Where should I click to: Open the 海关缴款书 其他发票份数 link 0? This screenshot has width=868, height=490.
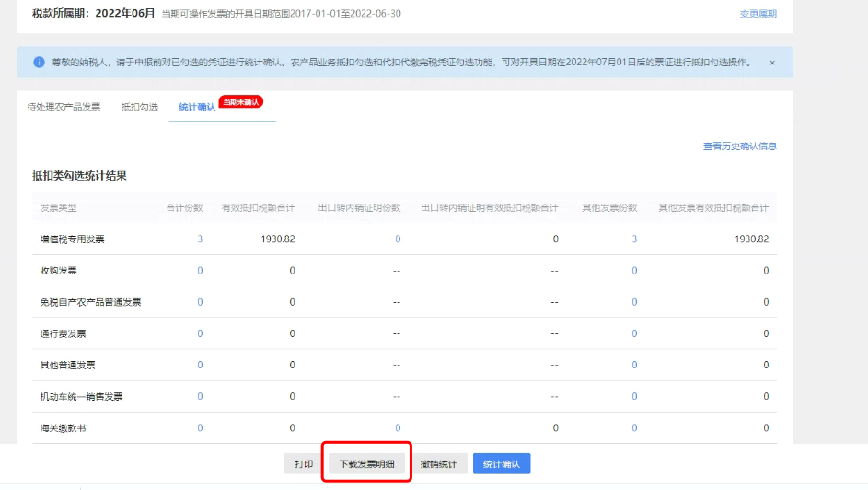634,428
